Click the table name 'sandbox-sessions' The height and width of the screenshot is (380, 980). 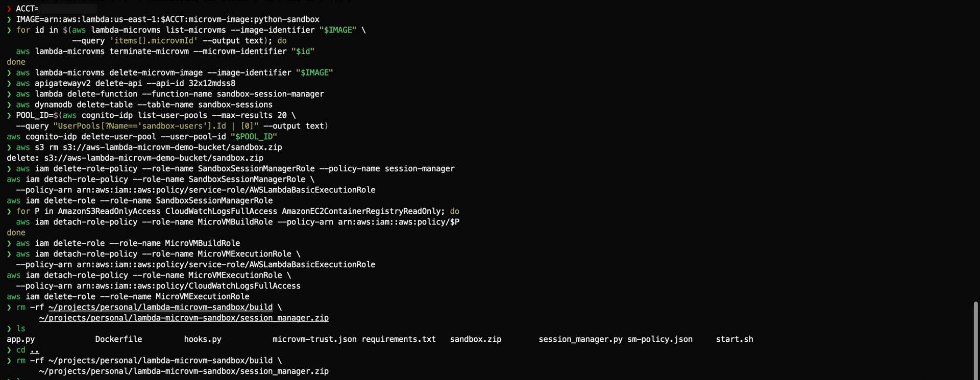tap(235, 105)
